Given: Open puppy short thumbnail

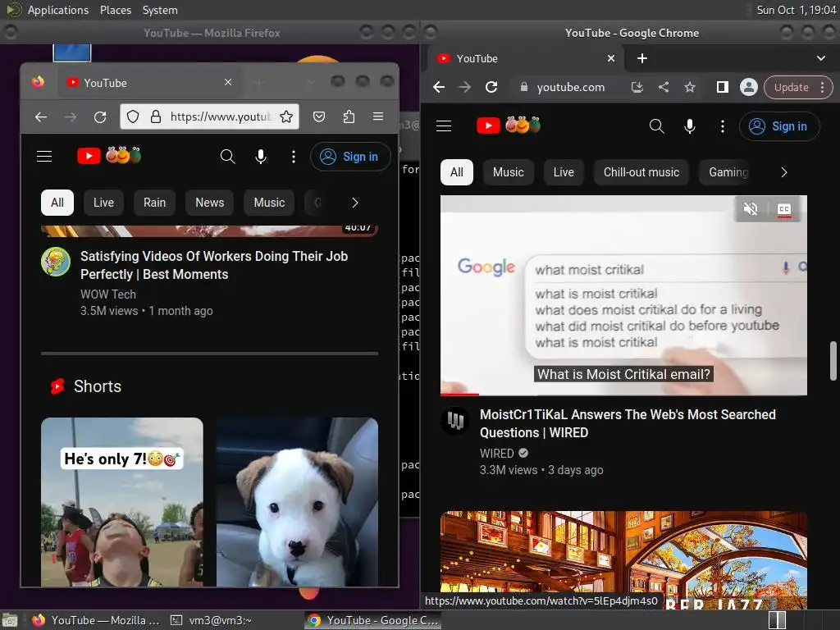Looking at the screenshot, I should pos(297,502).
